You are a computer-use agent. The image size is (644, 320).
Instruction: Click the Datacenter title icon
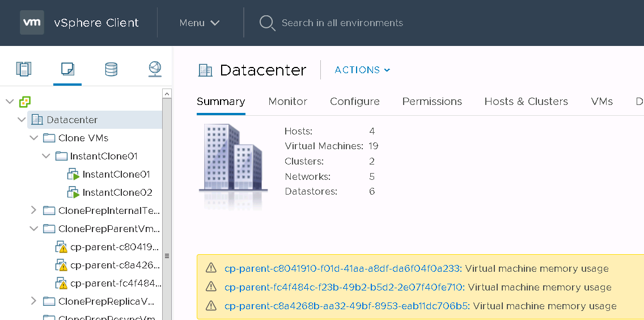point(205,70)
